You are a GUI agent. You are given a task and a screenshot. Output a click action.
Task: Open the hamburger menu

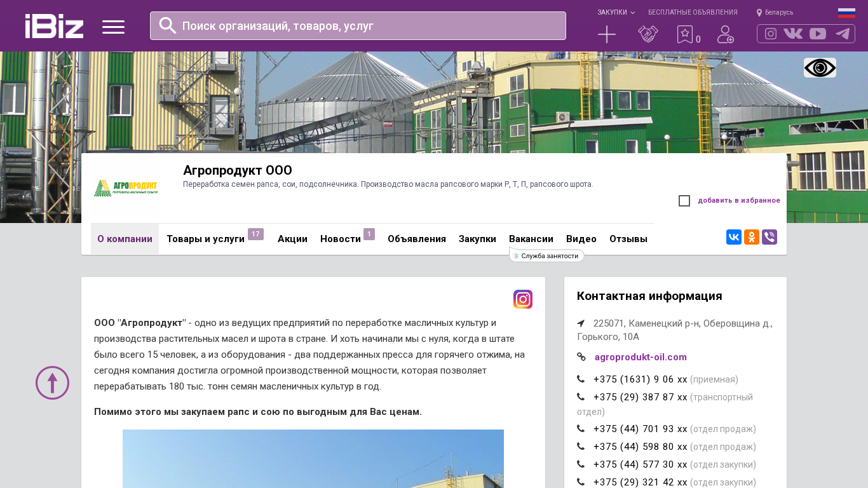click(x=113, y=27)
